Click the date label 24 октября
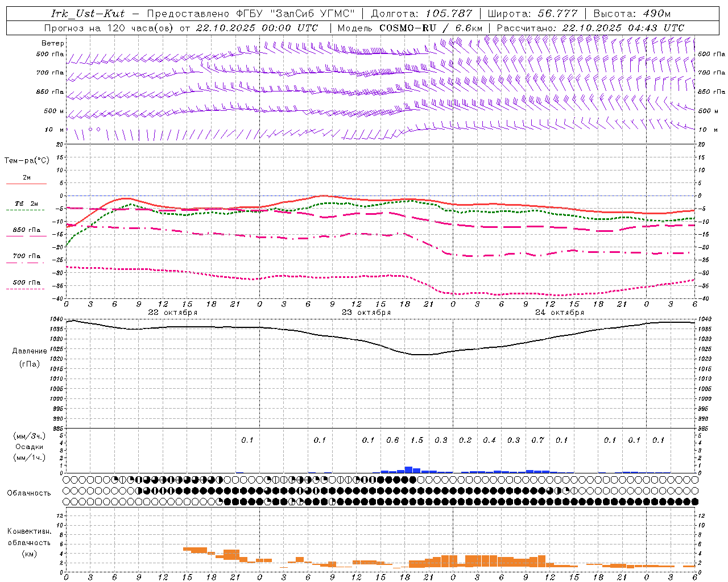This screenshot has height=582, width=728. pos(560,313)
